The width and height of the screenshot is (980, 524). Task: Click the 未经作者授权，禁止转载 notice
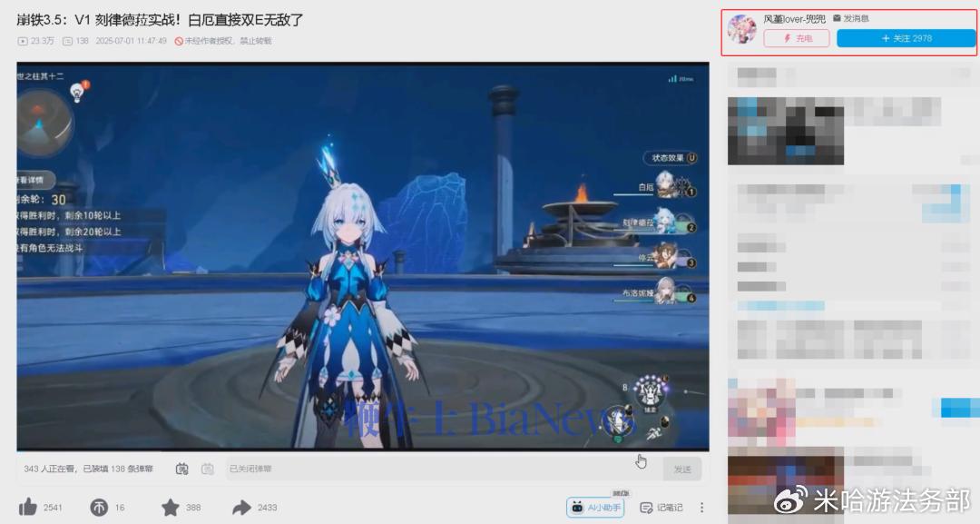pos(223,41)
